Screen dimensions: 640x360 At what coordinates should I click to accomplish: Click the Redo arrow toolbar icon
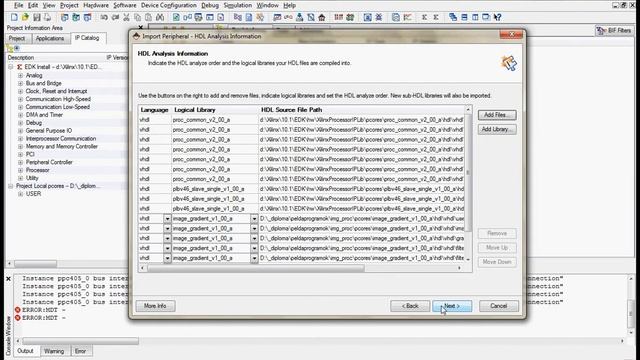pyautogui.click(x=116, y=17)
